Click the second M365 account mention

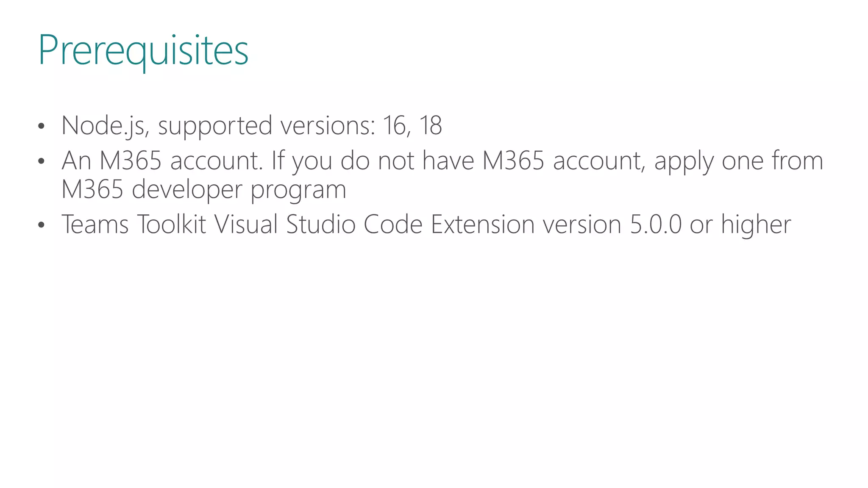tap(564, 161)
